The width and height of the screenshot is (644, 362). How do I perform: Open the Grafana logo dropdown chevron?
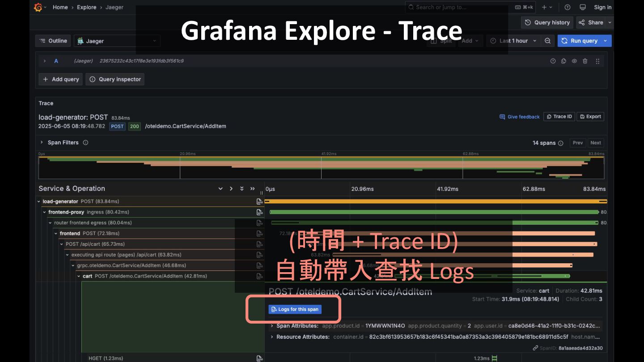click(x=45, y=7)
